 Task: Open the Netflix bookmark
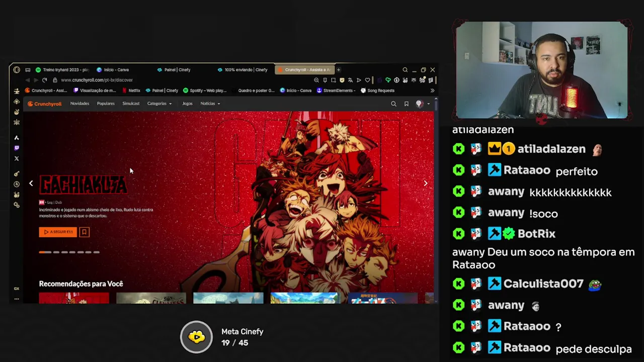132,90
